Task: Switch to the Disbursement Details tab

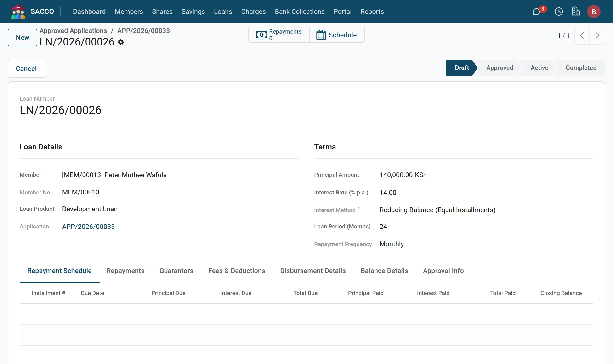Action: pyautogui.click(x=313, y=271)
